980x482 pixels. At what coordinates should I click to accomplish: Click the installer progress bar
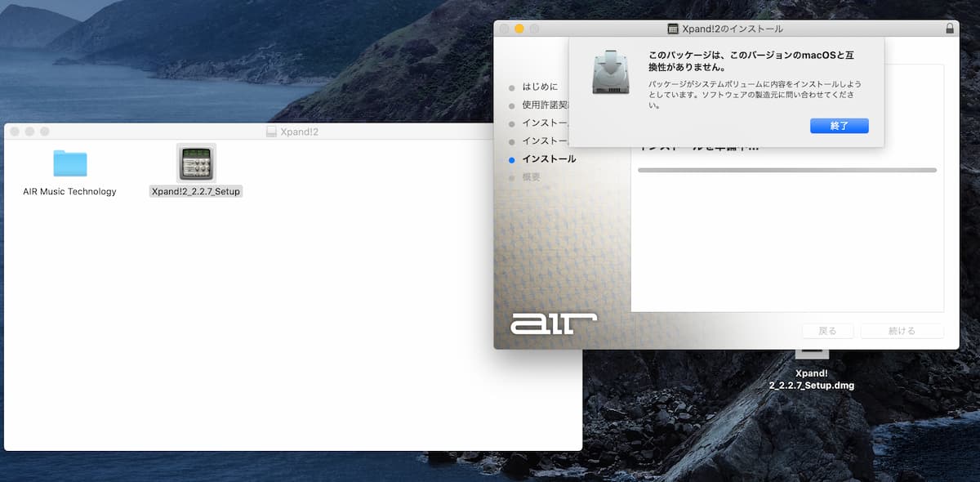point(787,170)
